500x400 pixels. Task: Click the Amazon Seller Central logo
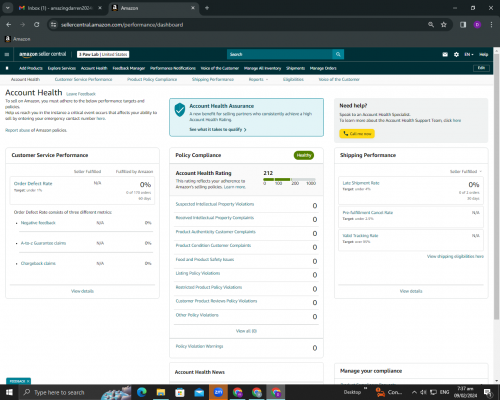click(x=42, y=54)
